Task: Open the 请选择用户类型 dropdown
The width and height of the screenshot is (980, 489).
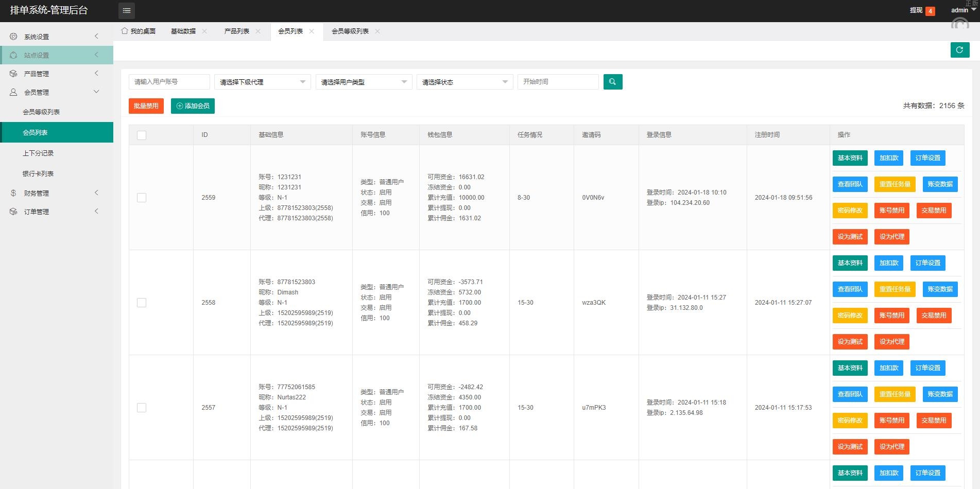Action: [x=364, y=82]
